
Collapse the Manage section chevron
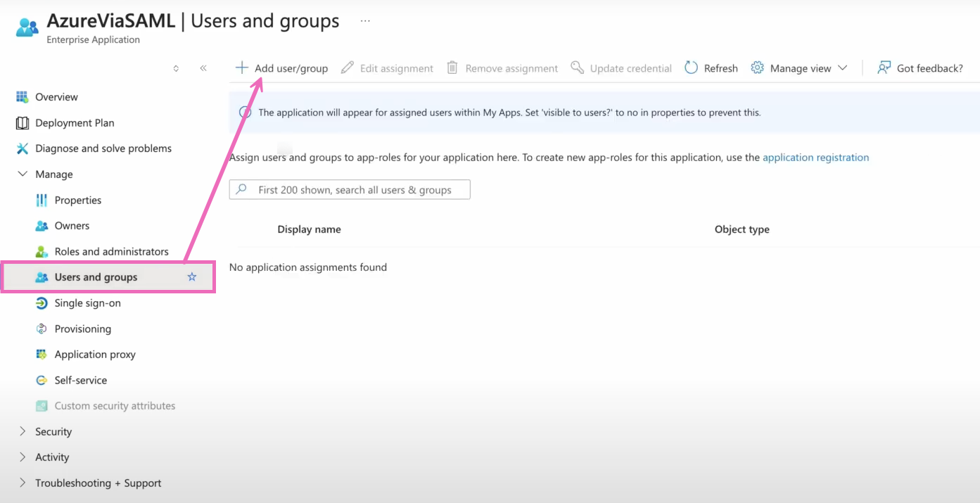coord(22,174)
